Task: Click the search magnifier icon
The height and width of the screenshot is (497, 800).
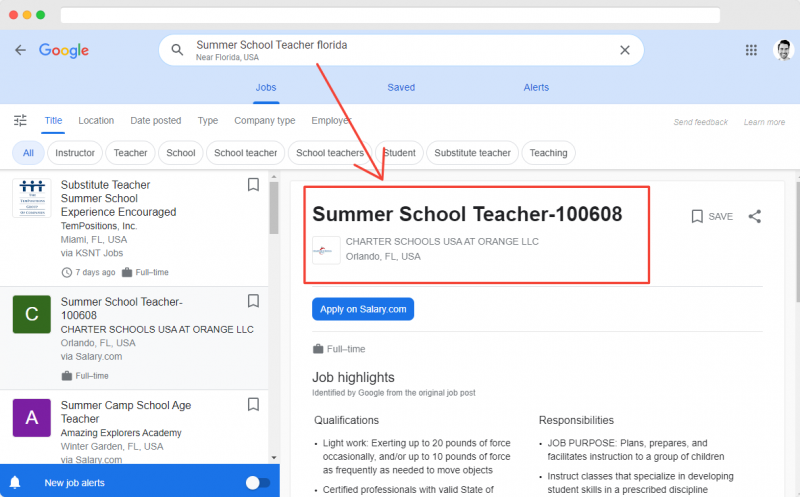Action: 177,50
